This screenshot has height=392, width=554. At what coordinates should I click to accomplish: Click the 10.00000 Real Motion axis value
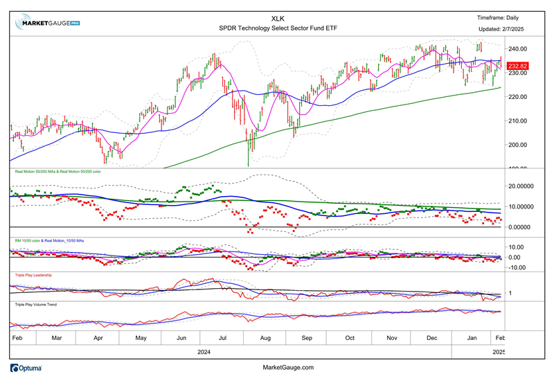pyautogui.click(x=521, y=206)
